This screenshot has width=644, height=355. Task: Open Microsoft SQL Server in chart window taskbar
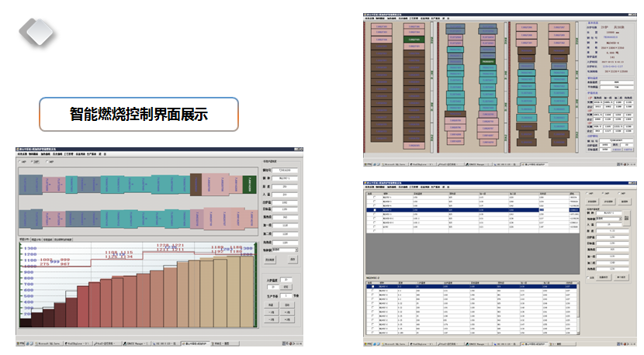click(x=48, y=342)
